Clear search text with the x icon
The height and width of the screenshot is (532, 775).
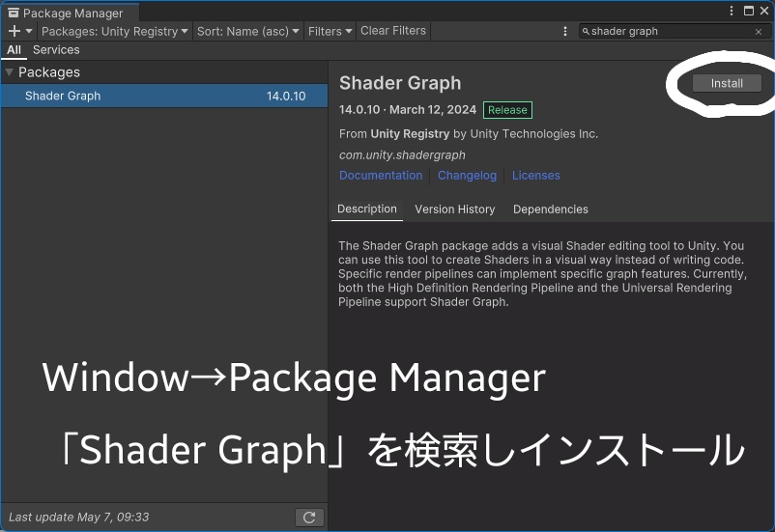(759, 32)
